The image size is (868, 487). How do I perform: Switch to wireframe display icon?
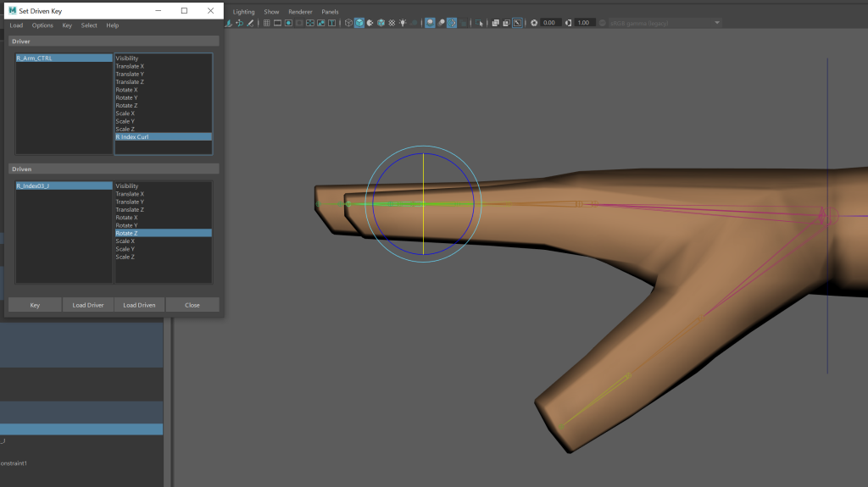coord(348,23)
